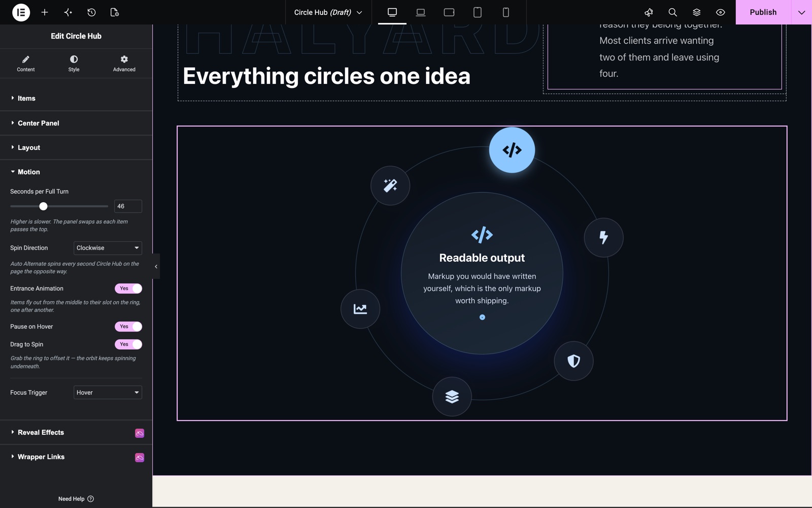The width and height of the screenshot is (812, 508).
Task: Click the plus Add Element icon
Action: point(45,12)
